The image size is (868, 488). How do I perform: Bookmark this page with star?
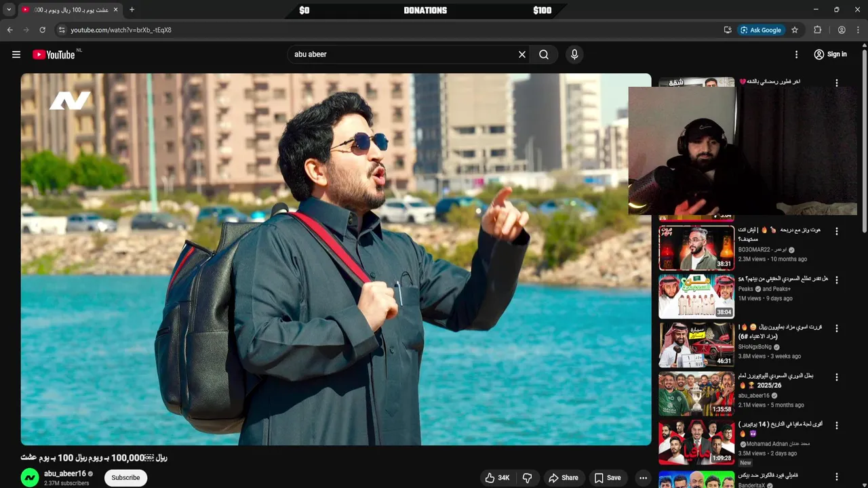pos(795,30)
